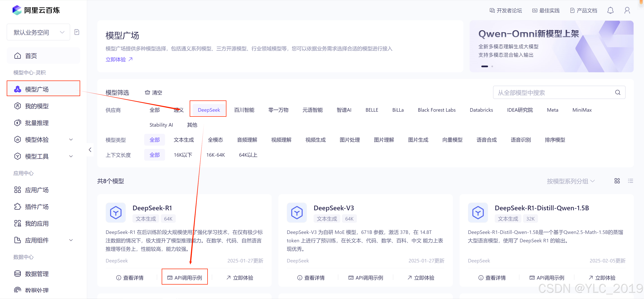Screen dimensions: 644x299
Task: Click the DeepSeek-V3 model cube icon
Action: click(297, 212)
